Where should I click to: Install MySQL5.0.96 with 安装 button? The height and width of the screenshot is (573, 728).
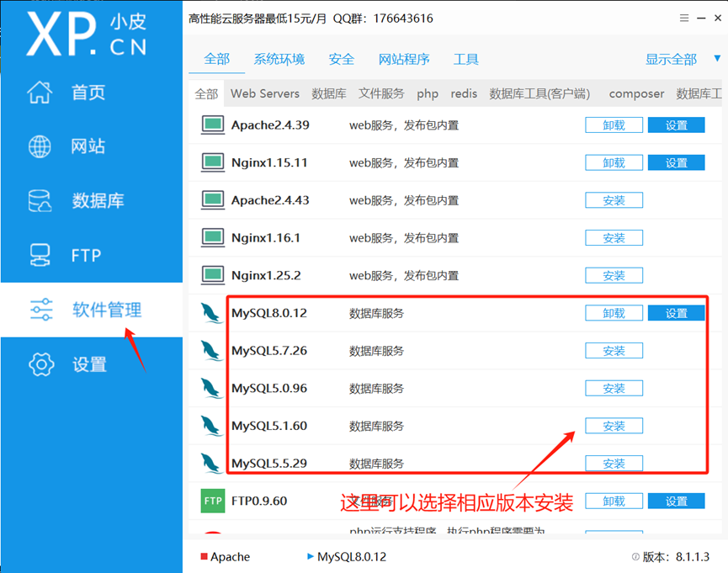614,388
